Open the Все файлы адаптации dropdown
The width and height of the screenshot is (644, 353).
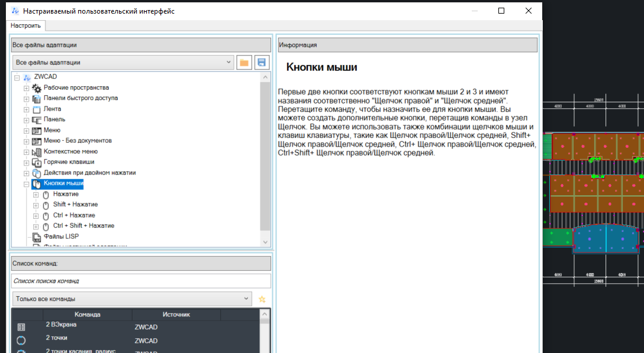(x=123, y=63)
